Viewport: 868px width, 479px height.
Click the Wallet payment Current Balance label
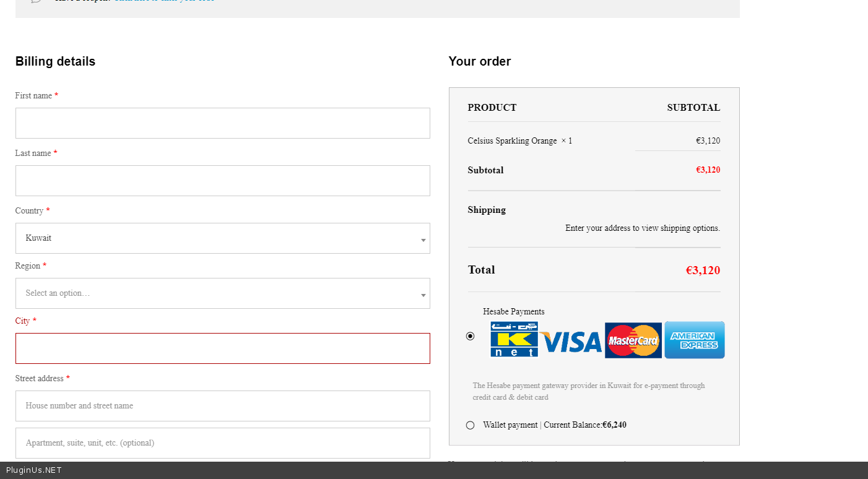(555, 425)
